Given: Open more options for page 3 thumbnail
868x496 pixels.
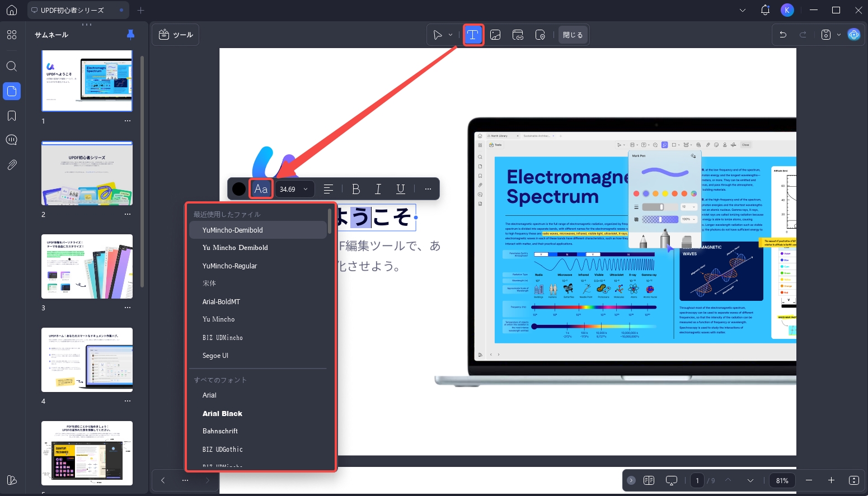Looking at the screenshot, I should (128, 308).
